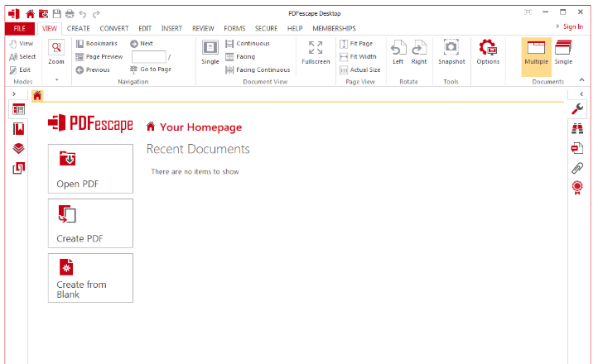This screenshot has width=598, height=364.
Task: Open Page Preview in Navigation group
Action: click(x=99, y=57)
